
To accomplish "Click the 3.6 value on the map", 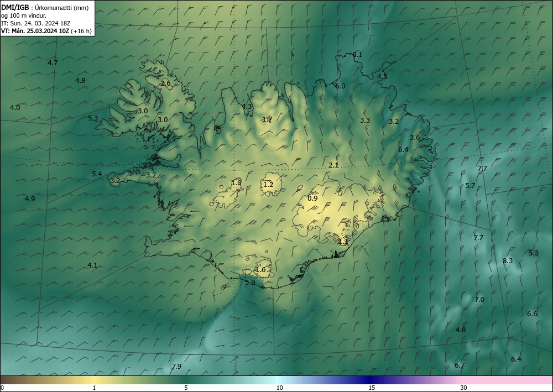I will 415,138.
